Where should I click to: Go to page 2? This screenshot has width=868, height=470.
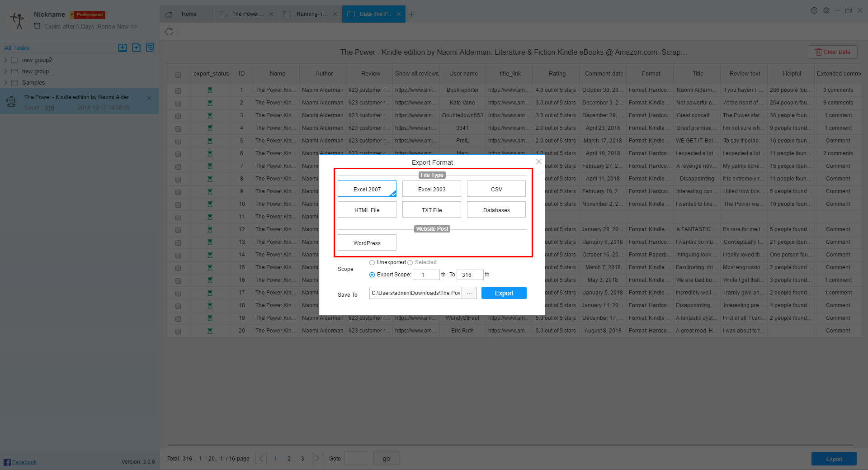pyautogui.click(x=289, y=459)
